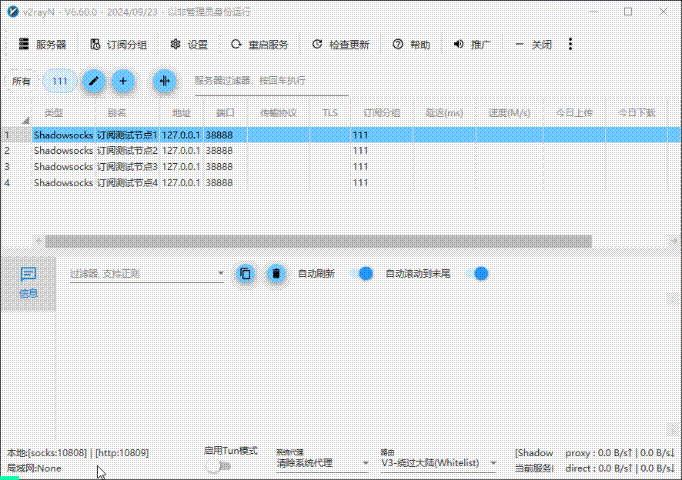Sort by the 传输协议 column header
Image resolution: width=682 pixels, height=480 pixels.
click(x=278, y=113)
